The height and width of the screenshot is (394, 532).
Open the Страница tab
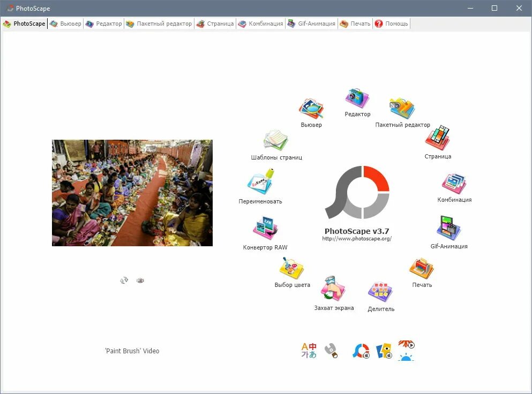click(x=215, y=24)
